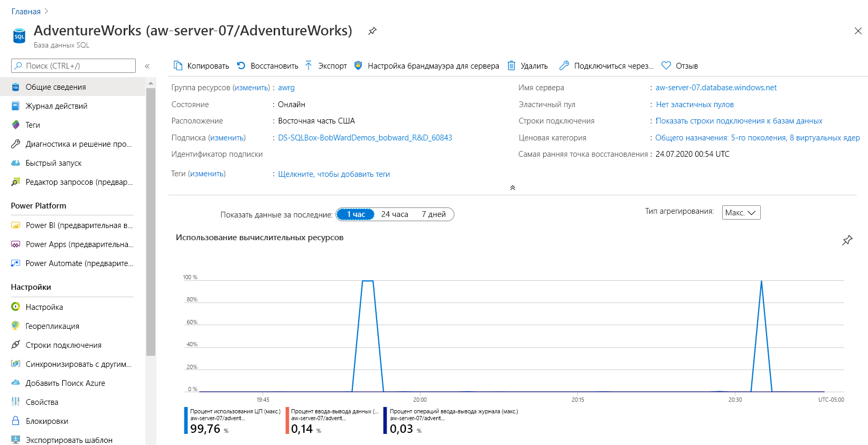Image resolution: width=868 pixels, height=445 pixels.
Task: Click the Синхронизировать с другими icon
Action: (15, 364)
